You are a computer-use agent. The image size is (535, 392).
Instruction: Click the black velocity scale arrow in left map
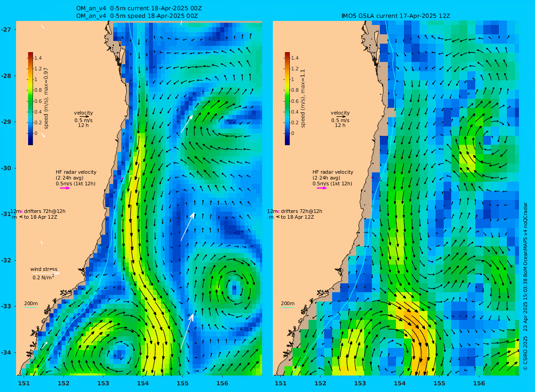pyautogui.click(x=85, y=117)
